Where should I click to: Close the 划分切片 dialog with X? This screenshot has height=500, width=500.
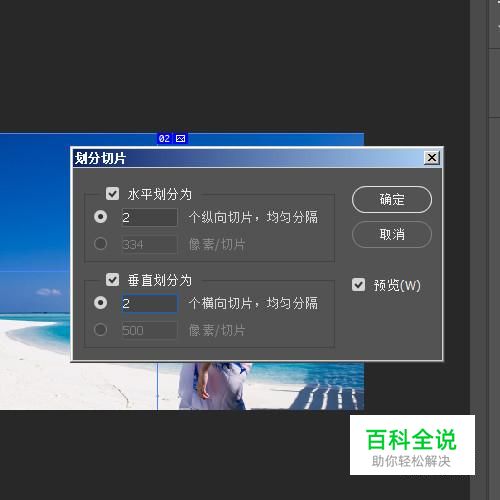[432, 158]
